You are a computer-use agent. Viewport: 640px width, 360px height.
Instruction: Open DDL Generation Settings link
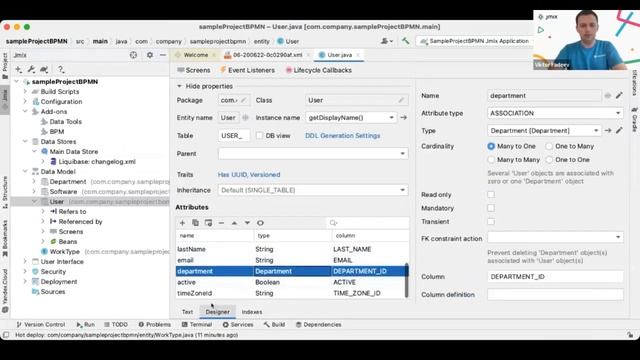[x=342, y=136]
